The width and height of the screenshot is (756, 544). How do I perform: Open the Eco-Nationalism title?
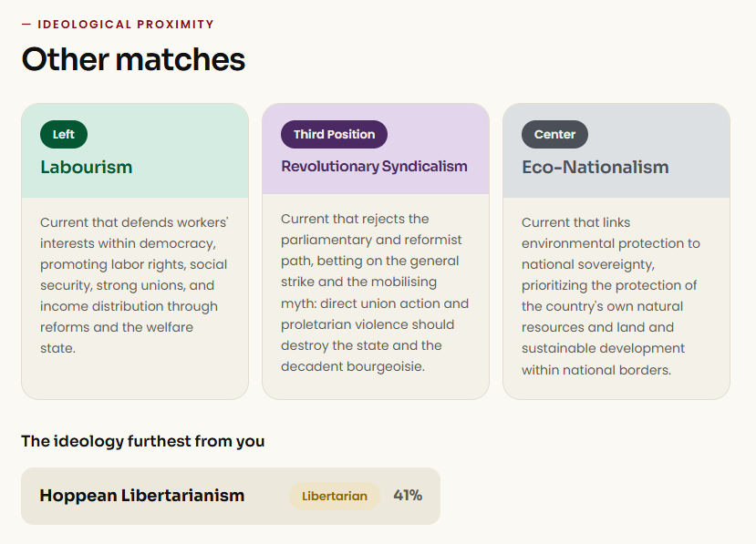tap(595, 167)
